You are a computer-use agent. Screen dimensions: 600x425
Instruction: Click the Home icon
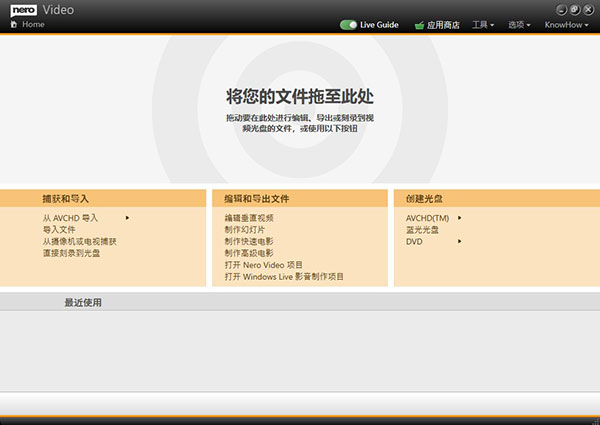tap(14, 24)
